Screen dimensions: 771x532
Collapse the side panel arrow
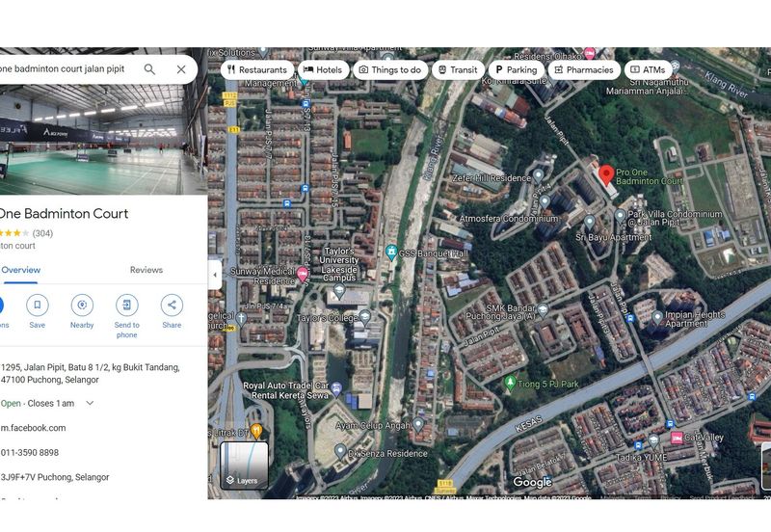point(214,274)
